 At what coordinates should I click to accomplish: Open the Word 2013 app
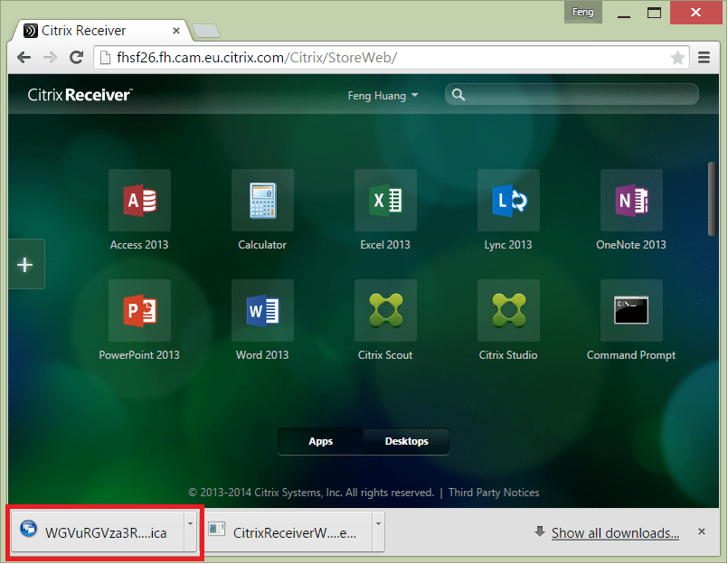pyautogui.click(x=262, y=310)
